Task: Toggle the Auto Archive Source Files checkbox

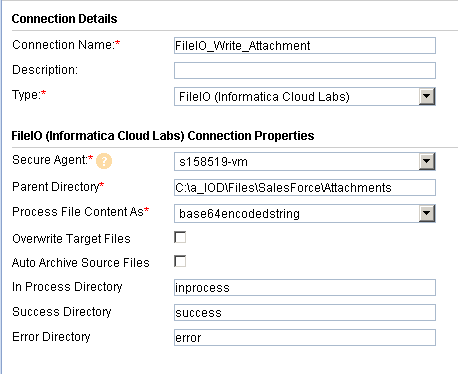Action: click(180, 261)
